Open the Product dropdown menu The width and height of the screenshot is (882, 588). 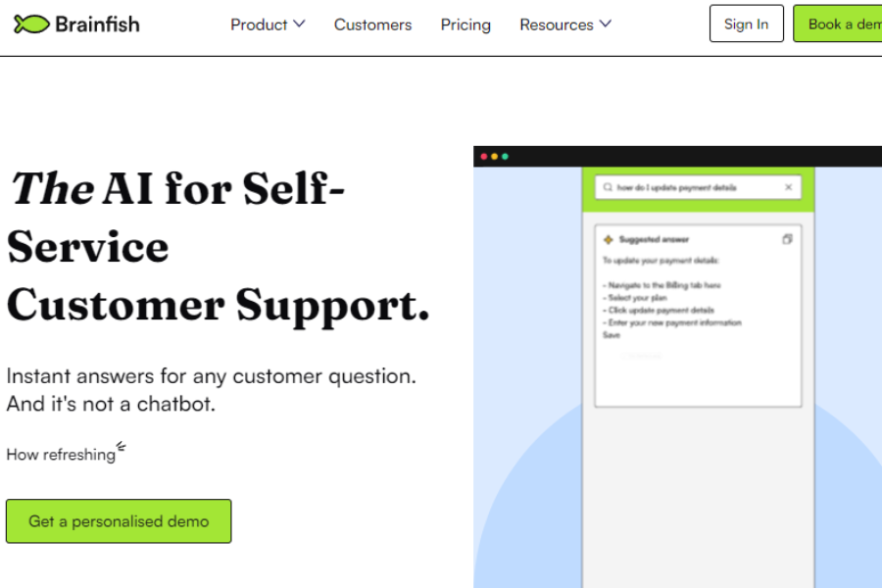coord(268,24)
